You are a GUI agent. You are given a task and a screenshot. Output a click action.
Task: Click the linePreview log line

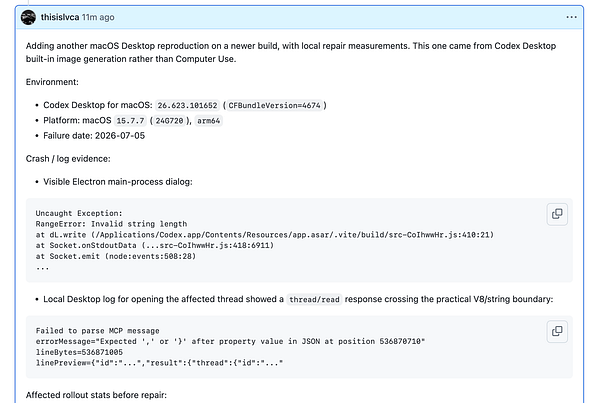159,363
